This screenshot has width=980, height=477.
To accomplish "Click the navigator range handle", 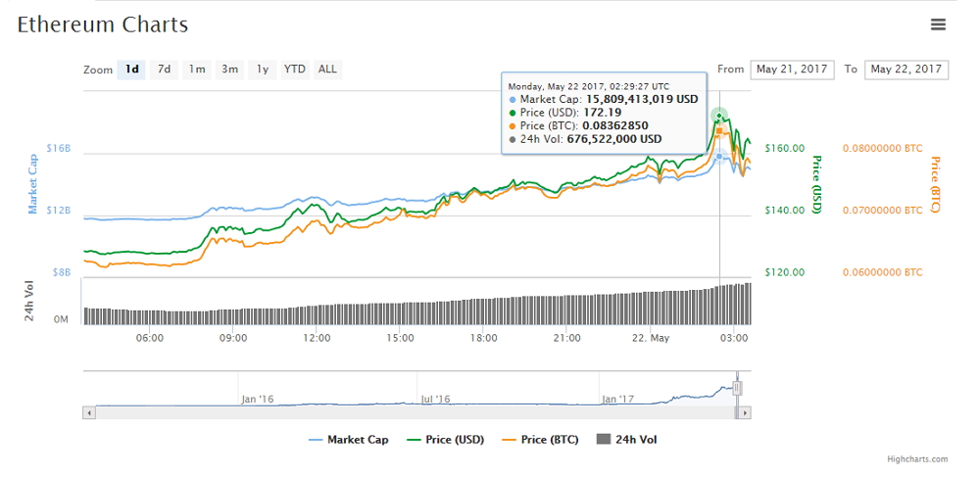I will 738,388.
